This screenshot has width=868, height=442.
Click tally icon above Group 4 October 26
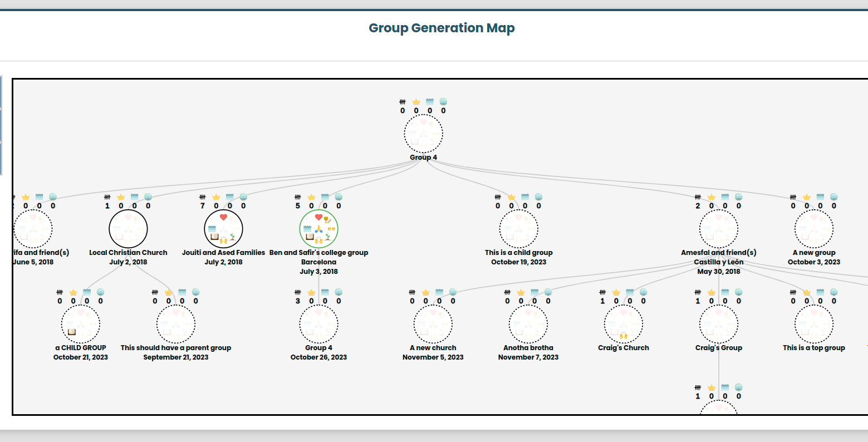298,292
